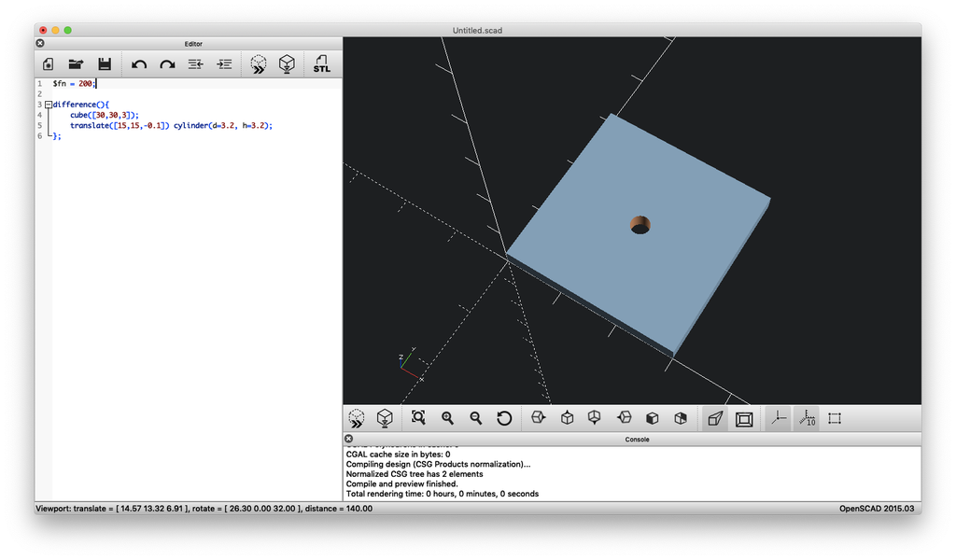Toggle the scale markers display

[807, 418]
